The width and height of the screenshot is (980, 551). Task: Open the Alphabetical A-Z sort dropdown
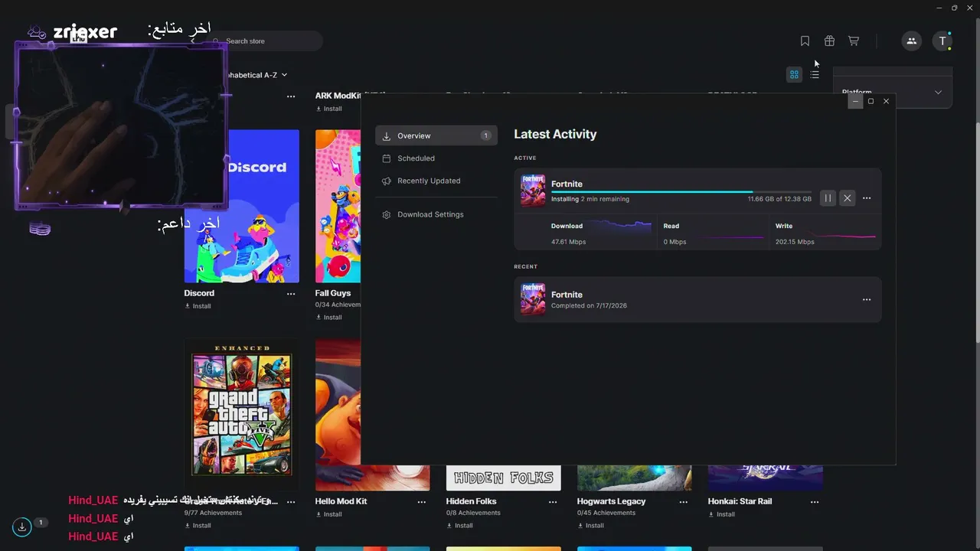tap(256, 75)
